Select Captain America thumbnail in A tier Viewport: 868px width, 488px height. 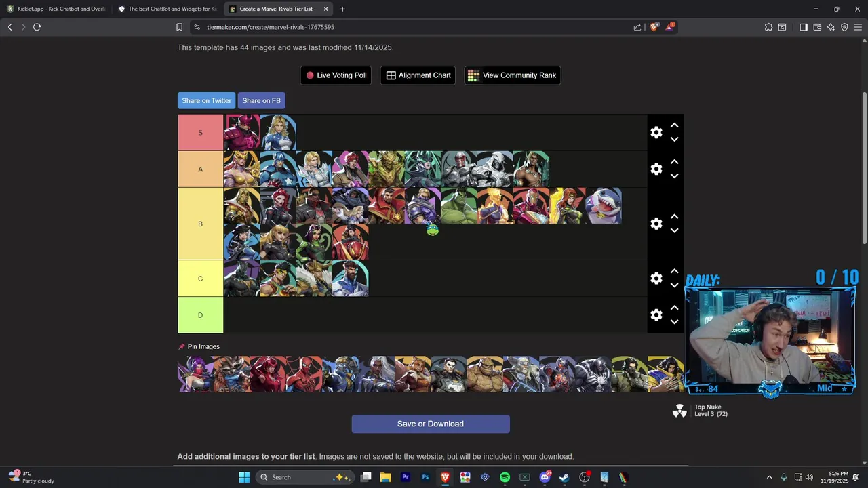tap(278, 169)
